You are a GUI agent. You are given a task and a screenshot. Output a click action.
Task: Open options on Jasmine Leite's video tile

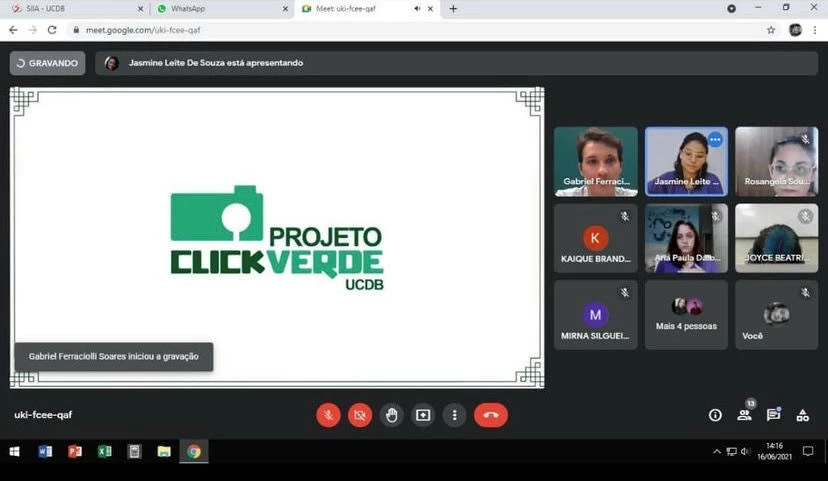point(715,140)
